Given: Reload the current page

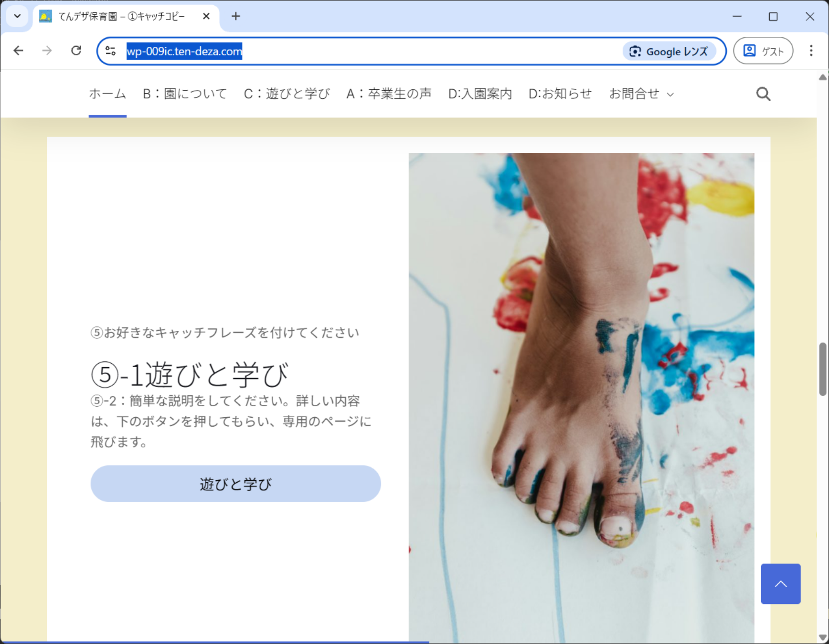Looking at the screenshot, I should 76,51.
